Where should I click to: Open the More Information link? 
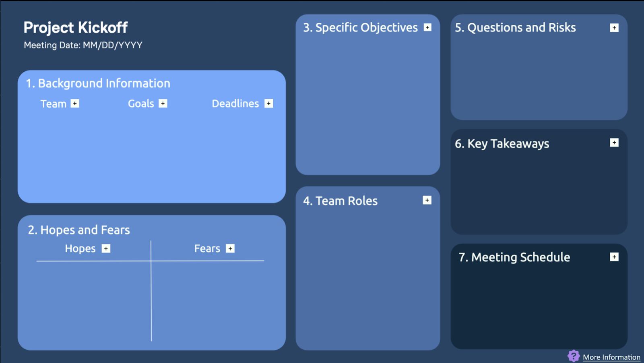[611, 357]
